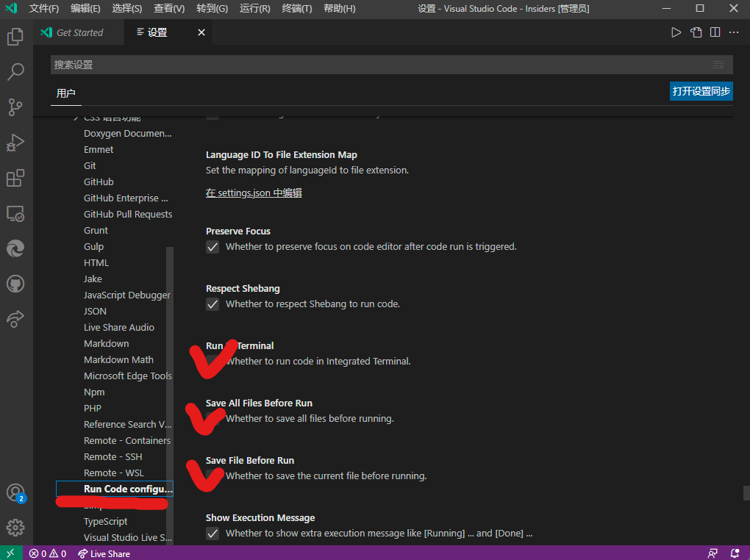Screen dimensions: 750x560
Task: Open the Manage gear icon
Action: [x=15, y=528]
